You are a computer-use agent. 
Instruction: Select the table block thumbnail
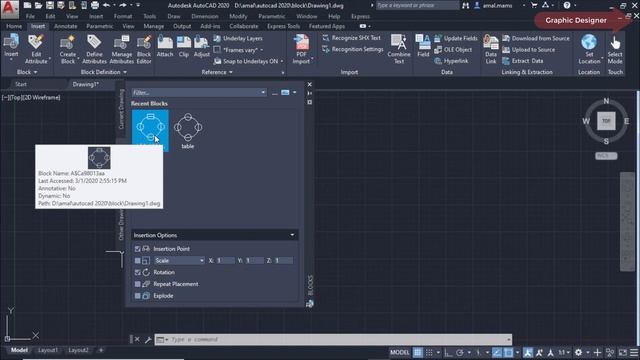[x=188, y=131]
